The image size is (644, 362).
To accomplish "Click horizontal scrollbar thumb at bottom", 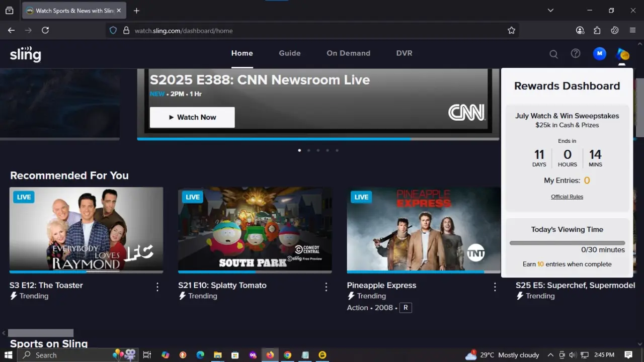I will tap(41, 333).
